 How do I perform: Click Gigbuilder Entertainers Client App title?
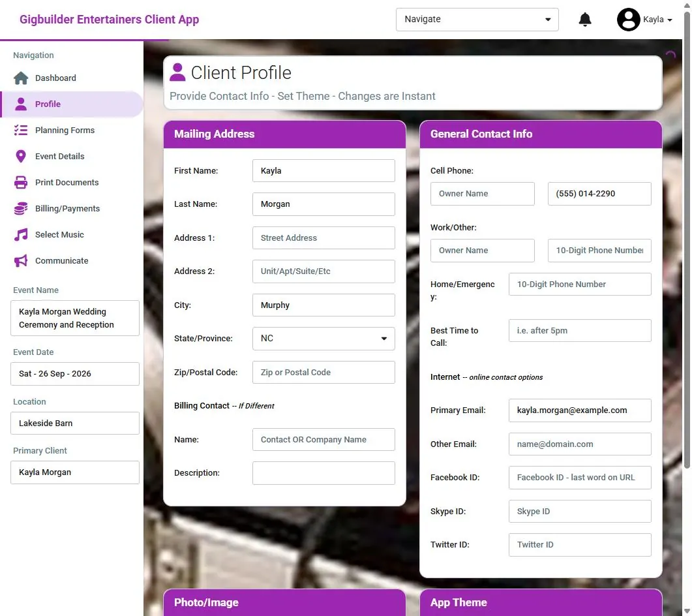pos(109,20)
